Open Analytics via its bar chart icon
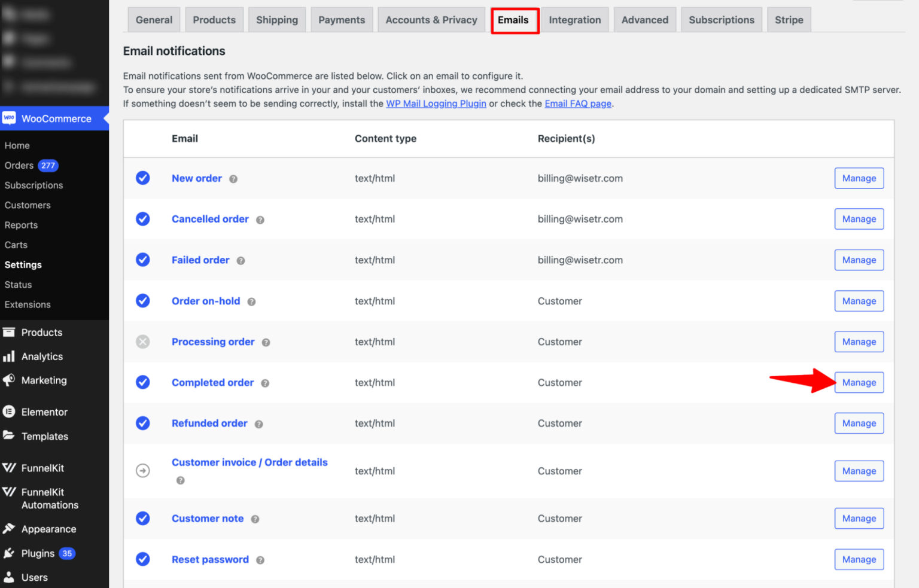The height and width of the screenshot is (588, 919). point(9,357)
